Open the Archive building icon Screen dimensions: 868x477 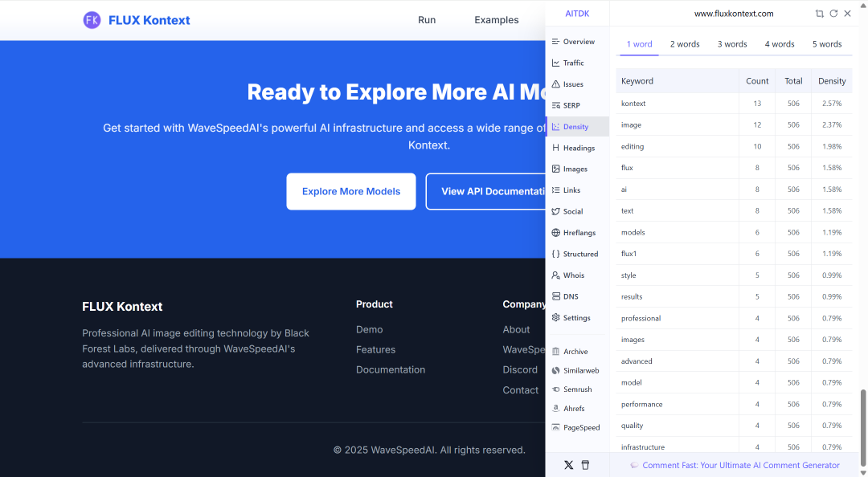(556, 352)
